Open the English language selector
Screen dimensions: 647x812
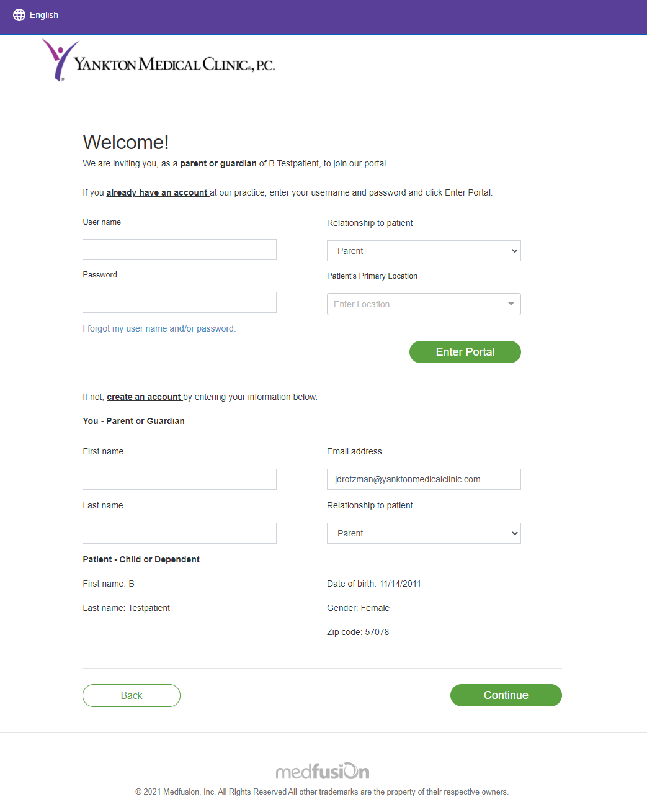[x=36, y=15]
